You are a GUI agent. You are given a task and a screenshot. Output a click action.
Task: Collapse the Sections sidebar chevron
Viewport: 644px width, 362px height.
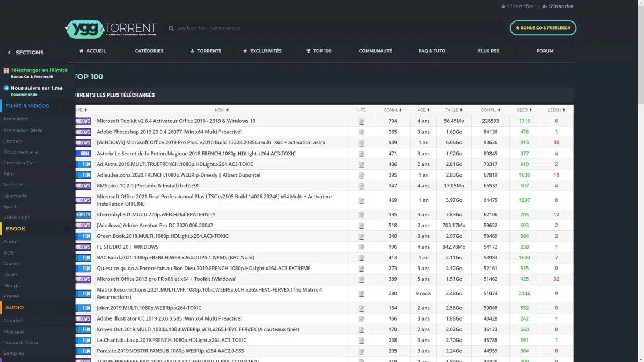pos(9,53)
